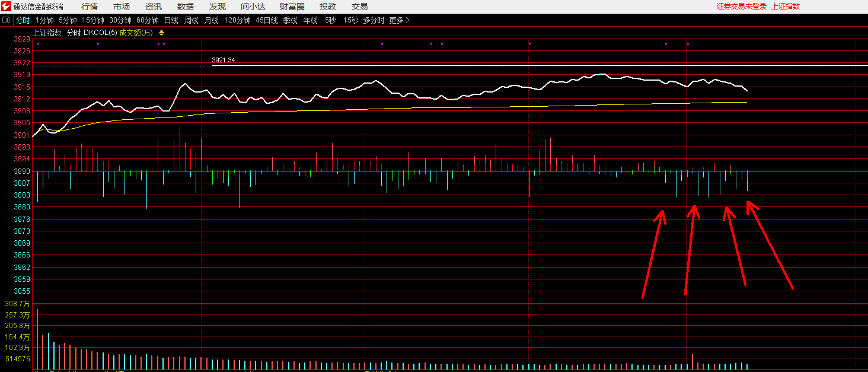The image size is (868, 372).
Task: Open the 资讯 menu
Action: 154,7
